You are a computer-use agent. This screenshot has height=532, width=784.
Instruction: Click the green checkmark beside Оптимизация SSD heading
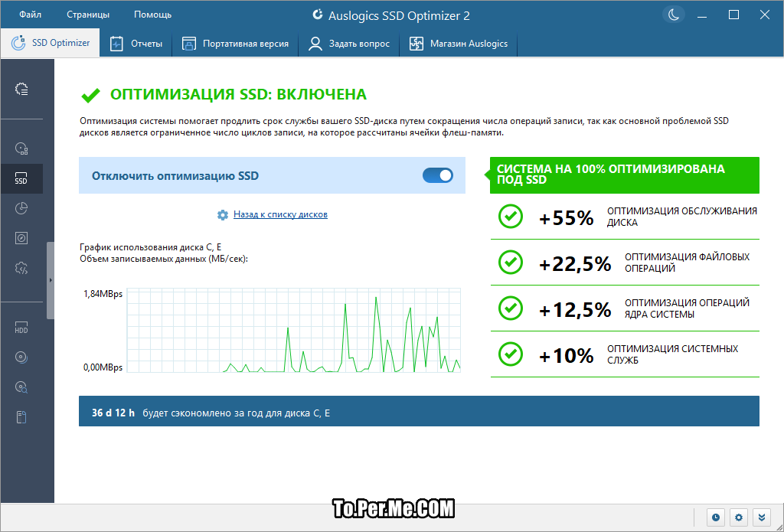(x=90, y=95)
